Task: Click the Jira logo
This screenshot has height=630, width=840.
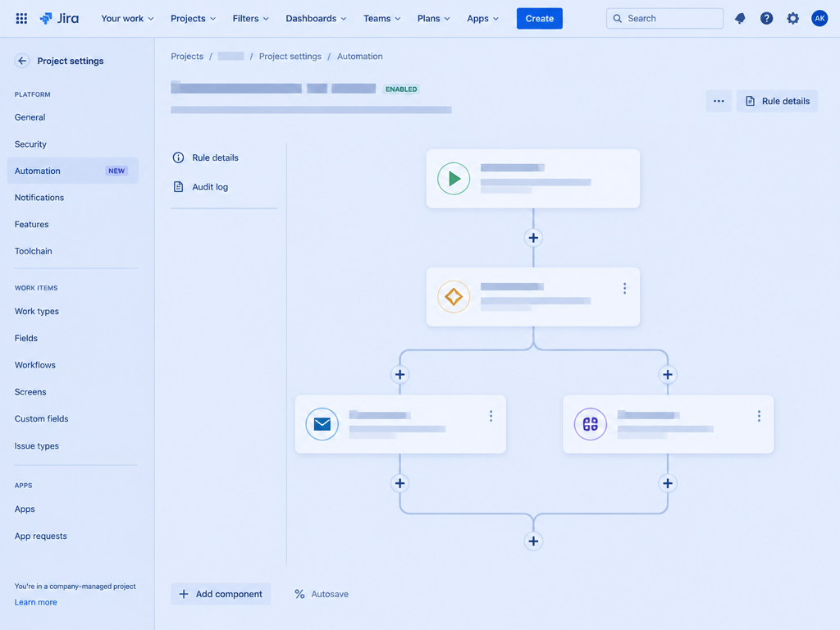Action: pos(59,19)
